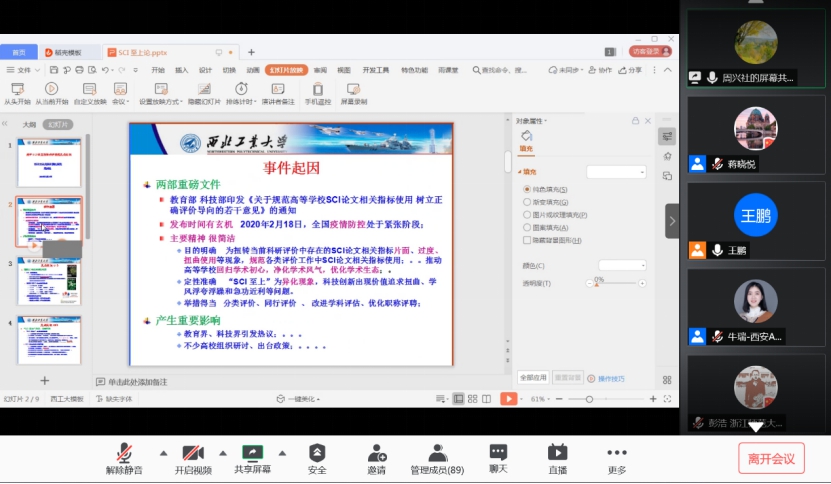This screenshot has height=484, width=831.
Task: Toggle to 幻灯片 thumbnail pane view
Action: [x=58, y=125]
